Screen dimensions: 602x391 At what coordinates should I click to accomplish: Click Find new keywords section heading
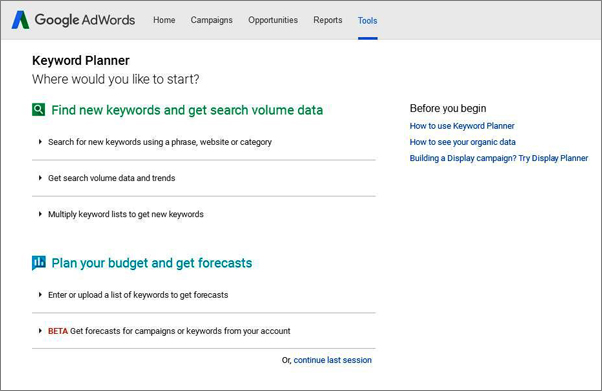click(x=187, y=110)
